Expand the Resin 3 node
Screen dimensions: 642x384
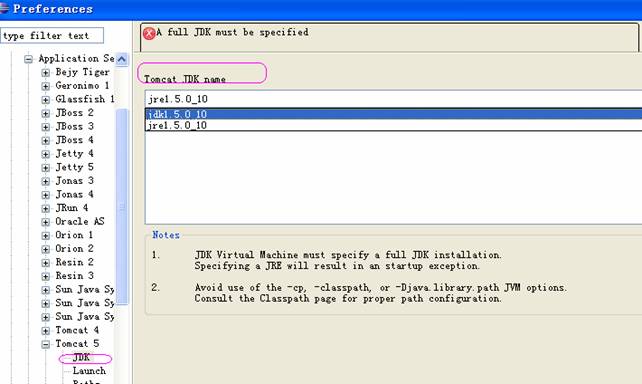coord(45,276)
